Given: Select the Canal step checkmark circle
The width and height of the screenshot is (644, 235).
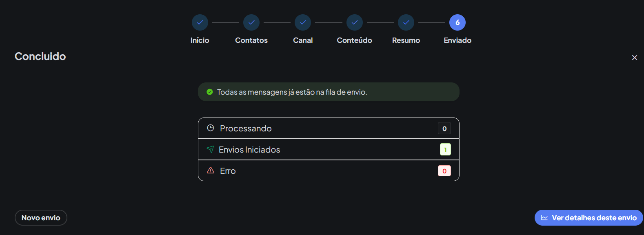Looking at the screenshot, I should coord(303,22).
